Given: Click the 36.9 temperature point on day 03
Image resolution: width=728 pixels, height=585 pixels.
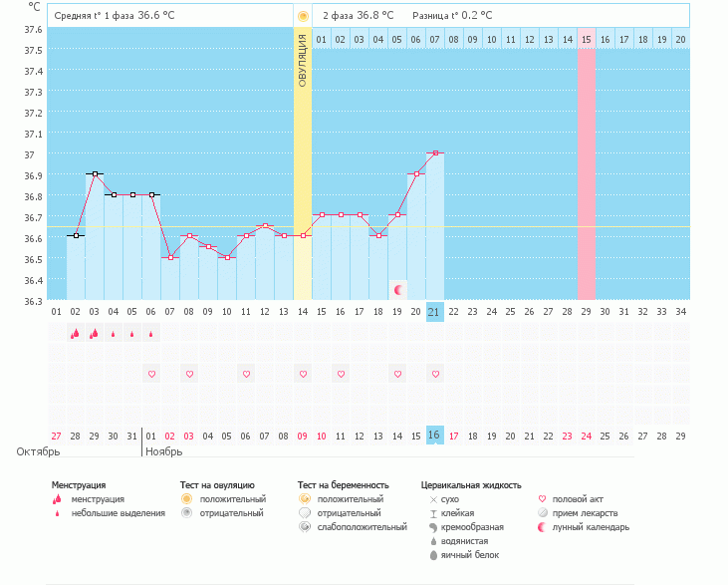Looking at the screenshot, I should point(95,174).
